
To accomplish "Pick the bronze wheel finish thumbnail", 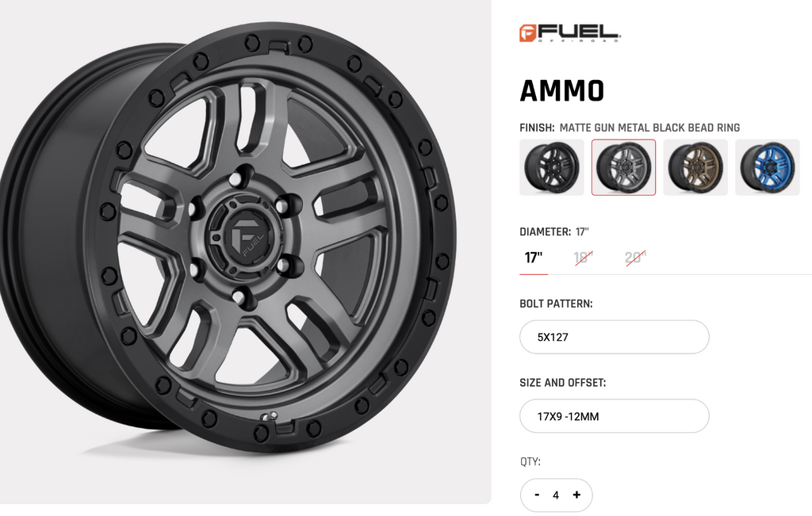I will pos(695,167).
